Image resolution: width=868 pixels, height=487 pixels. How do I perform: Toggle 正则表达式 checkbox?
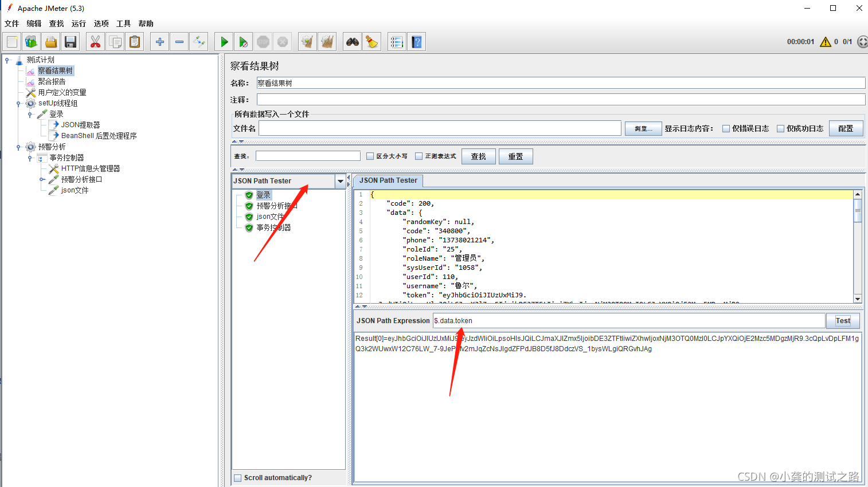tap(419, 156)
